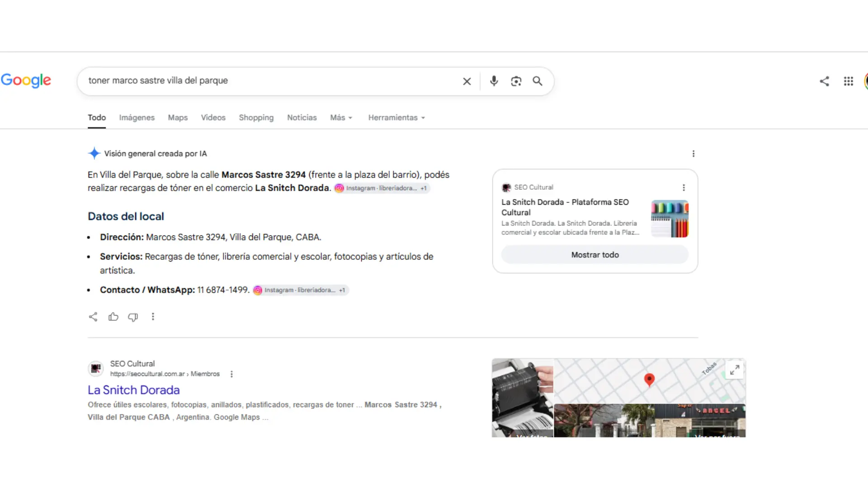The height and width of the screenshot is (488, 868).
Task: Expand the Más dropdown
Action: tap(341, 117)
